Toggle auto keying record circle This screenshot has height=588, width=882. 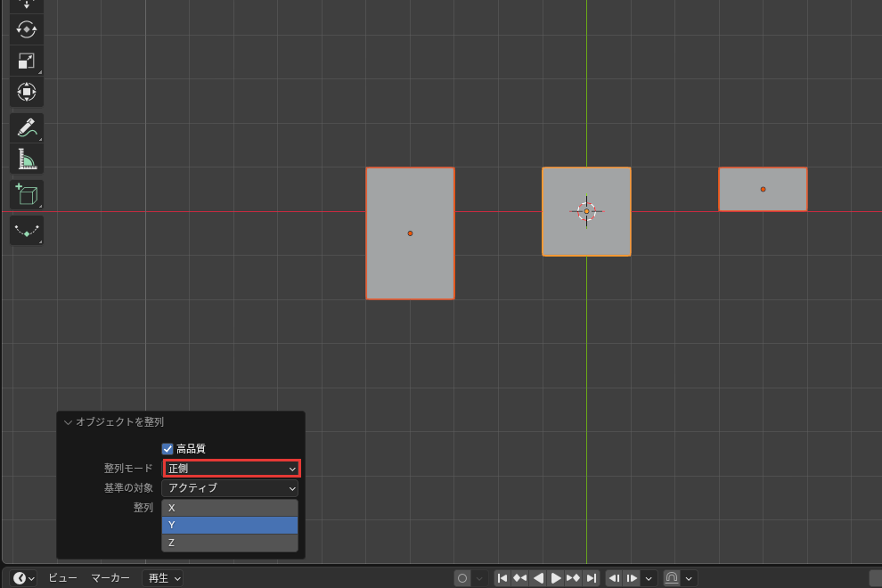click(462, 578)
